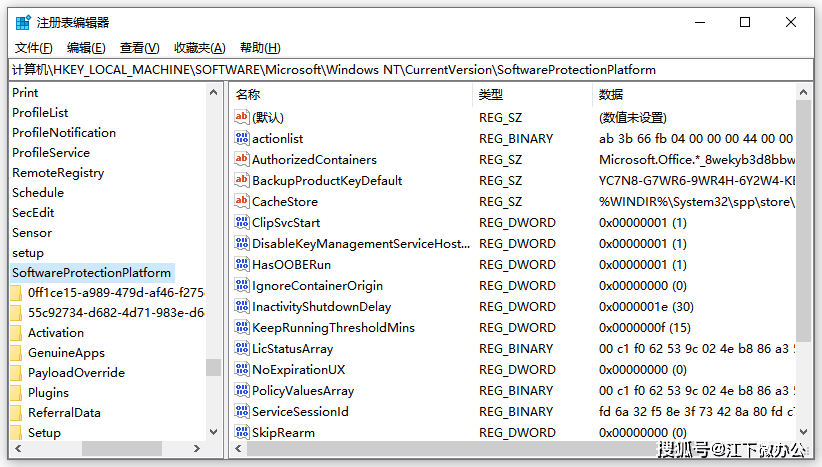Open the 收藏夹(A) menu
Screen dimensions: 822x467
coord(199,48)
